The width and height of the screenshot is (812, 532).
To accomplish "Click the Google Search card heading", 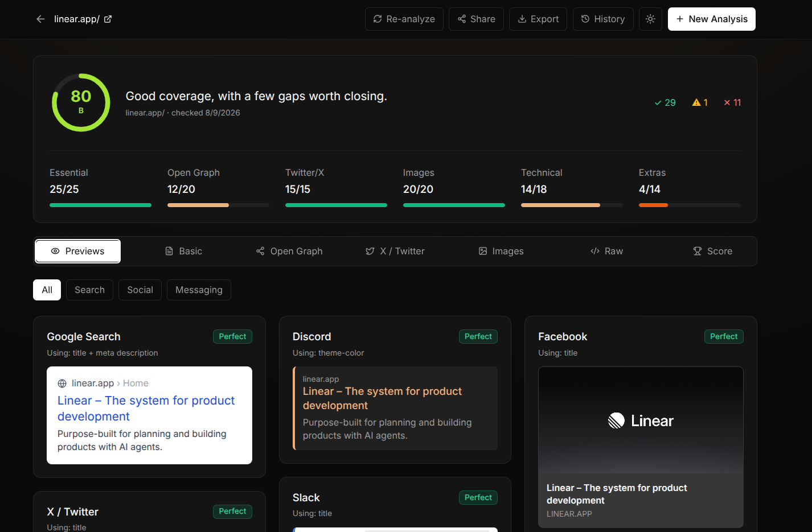I will tap(84, 336).
